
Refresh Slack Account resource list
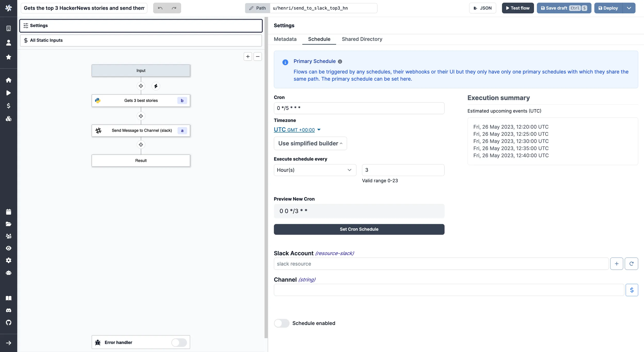(631, 264)
